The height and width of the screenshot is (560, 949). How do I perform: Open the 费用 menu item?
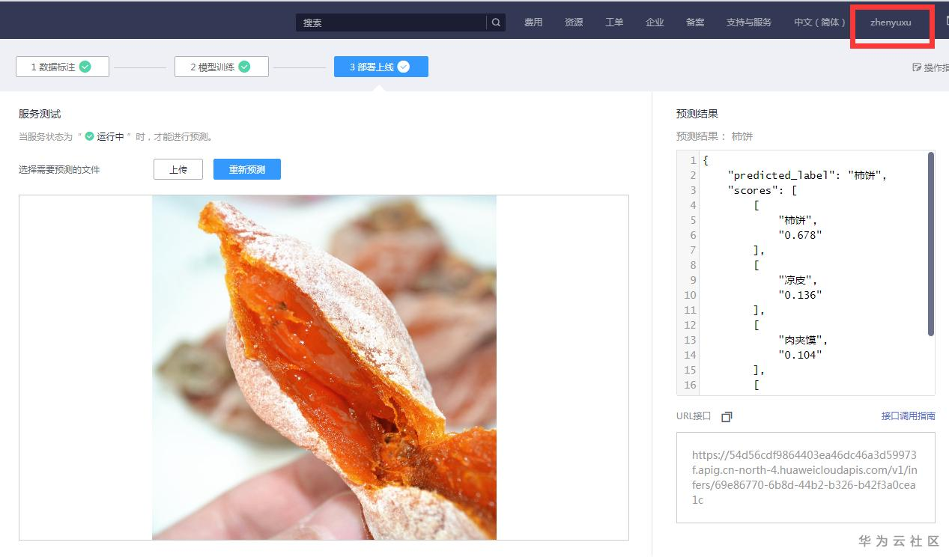[x=533, y=22]
